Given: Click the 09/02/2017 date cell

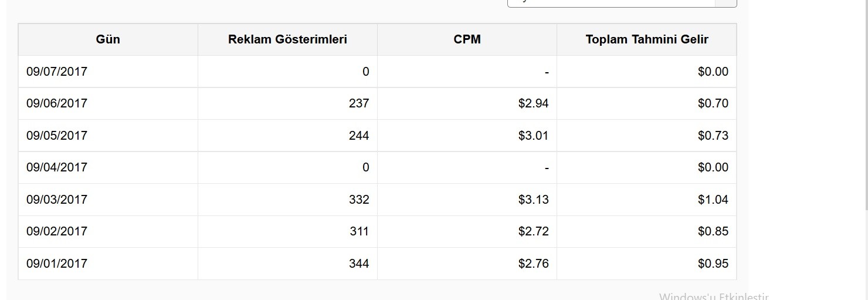Looking at the screenshot, I should point(108,231).
